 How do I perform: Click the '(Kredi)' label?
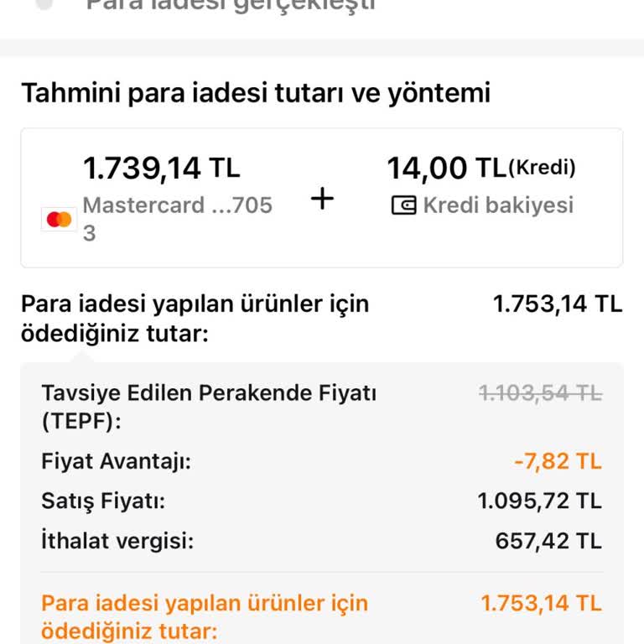pyautogui.click(x=543, y=168)
